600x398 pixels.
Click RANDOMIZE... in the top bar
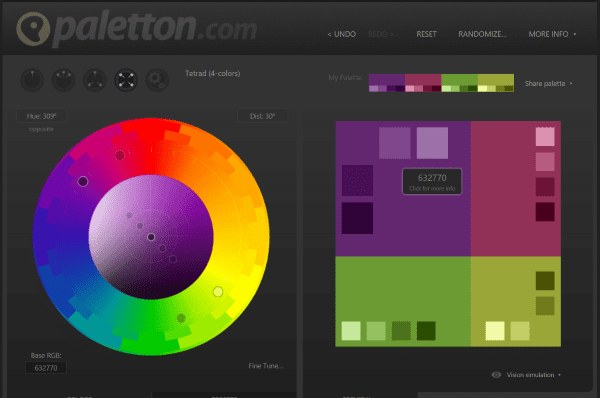pos(482,34)
